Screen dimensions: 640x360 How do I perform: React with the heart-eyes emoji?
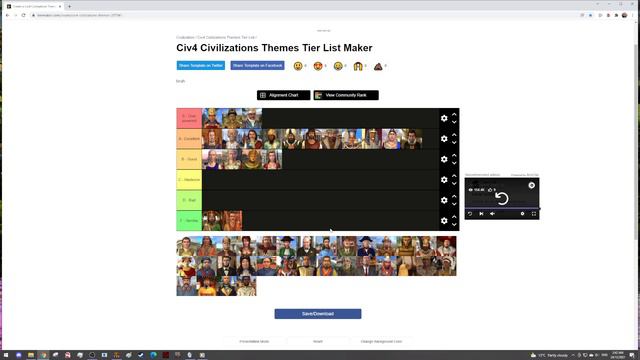coord(318,66)
